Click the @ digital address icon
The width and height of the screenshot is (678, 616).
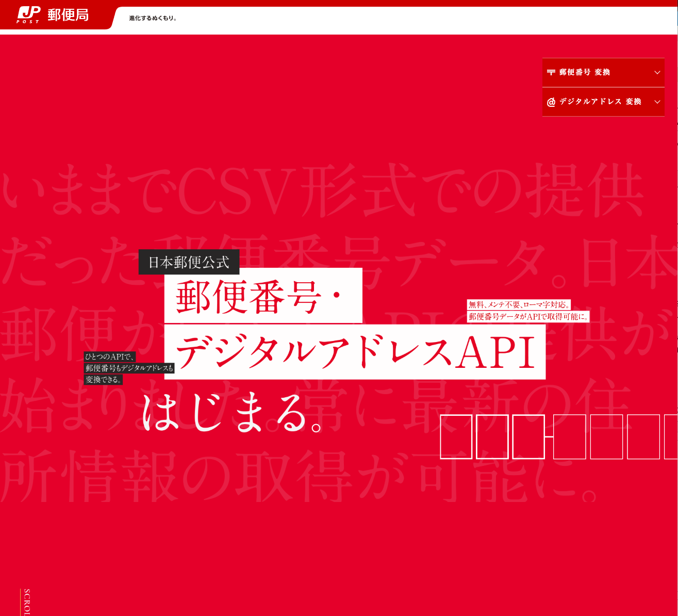coord(551,102)
